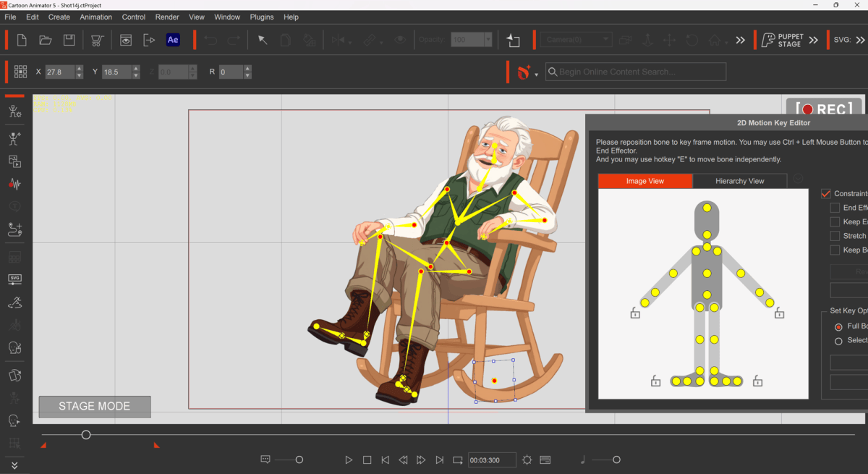
Task: Open the face puppet head icon
Action: [14, 348]
